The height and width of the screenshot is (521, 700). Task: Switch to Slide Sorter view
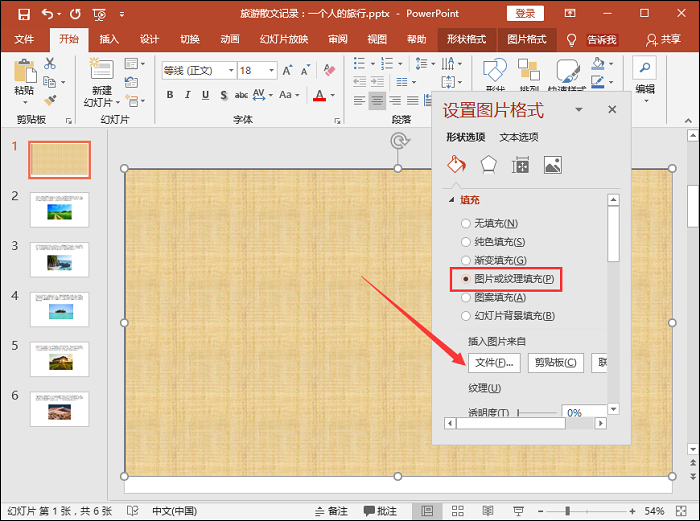point(458,511)
